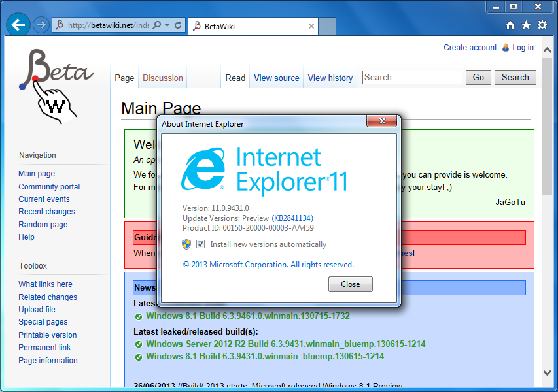Click Create account link
This screenshot has height=392, width=558.
point(470,47)
